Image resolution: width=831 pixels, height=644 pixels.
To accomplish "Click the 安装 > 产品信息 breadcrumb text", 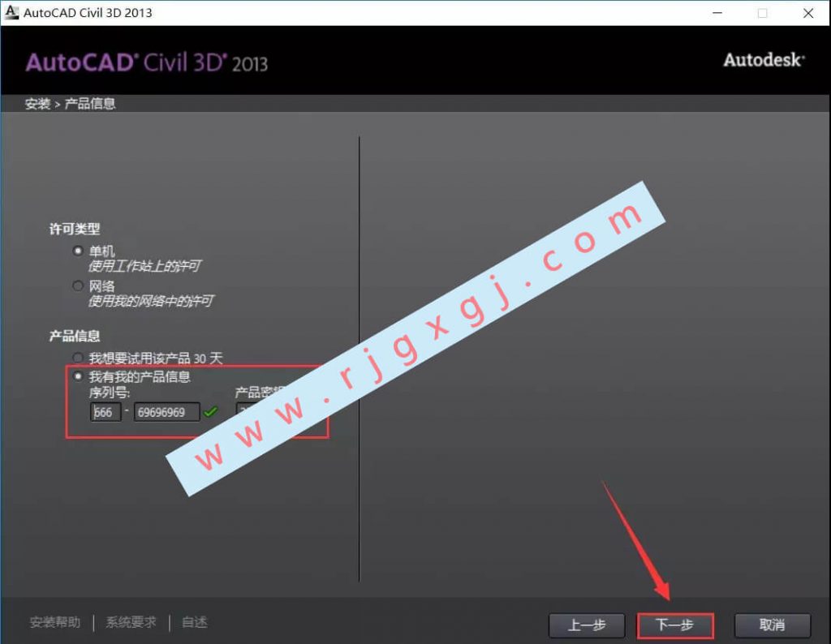I will 70,104.
